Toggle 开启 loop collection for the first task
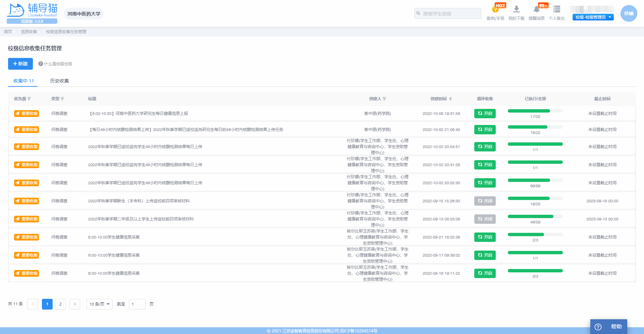644x334 pixels. 485,113
